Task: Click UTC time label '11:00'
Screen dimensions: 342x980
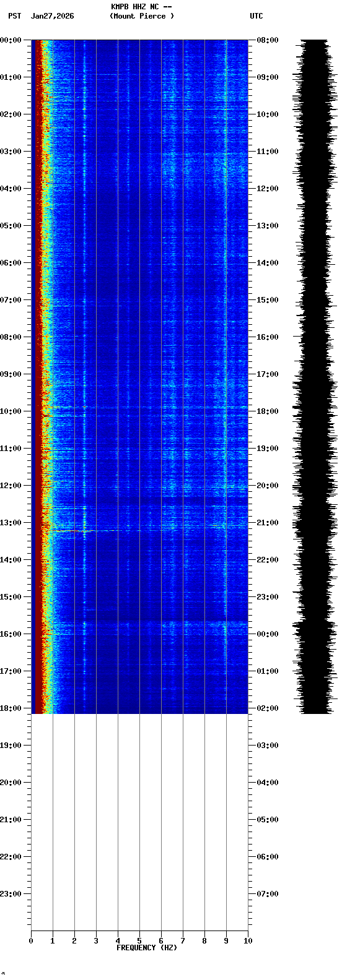Action: coord(268,152)
